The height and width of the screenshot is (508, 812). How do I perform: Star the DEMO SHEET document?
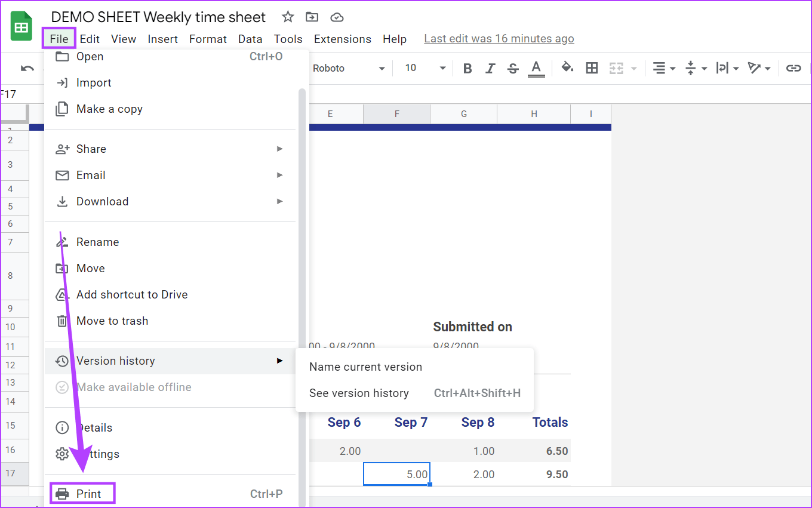[287, 17]
